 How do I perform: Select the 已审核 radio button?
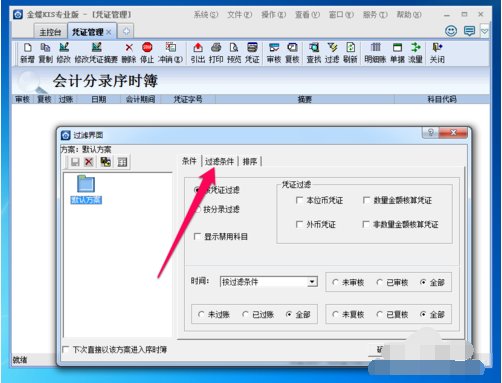[x=379, y=283]
